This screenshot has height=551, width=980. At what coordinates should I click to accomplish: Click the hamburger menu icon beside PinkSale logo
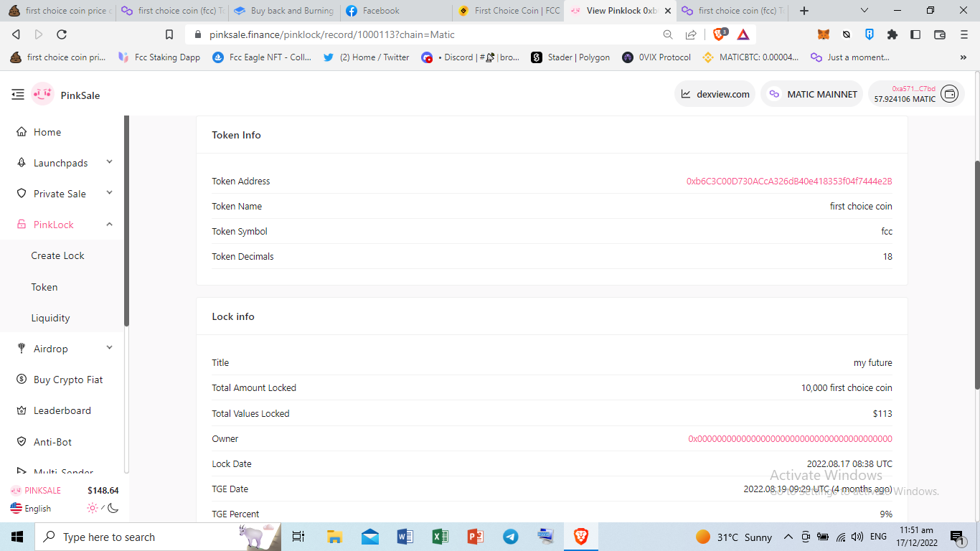(x=18, y=94)
